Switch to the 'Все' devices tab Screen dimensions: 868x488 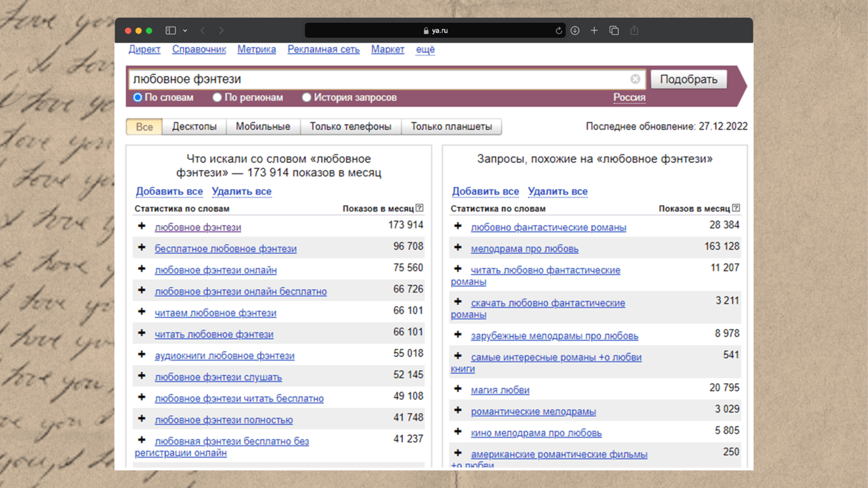pos(144,127)
